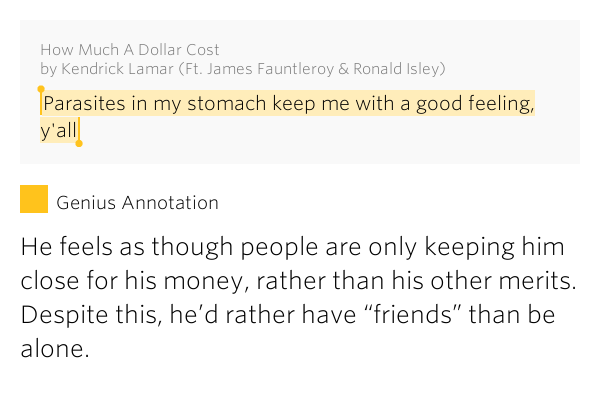Viewport: 600px width, 401px height.
Task: Click the bottom highlight handle after y'all
Action: click(x=79, y=143)
